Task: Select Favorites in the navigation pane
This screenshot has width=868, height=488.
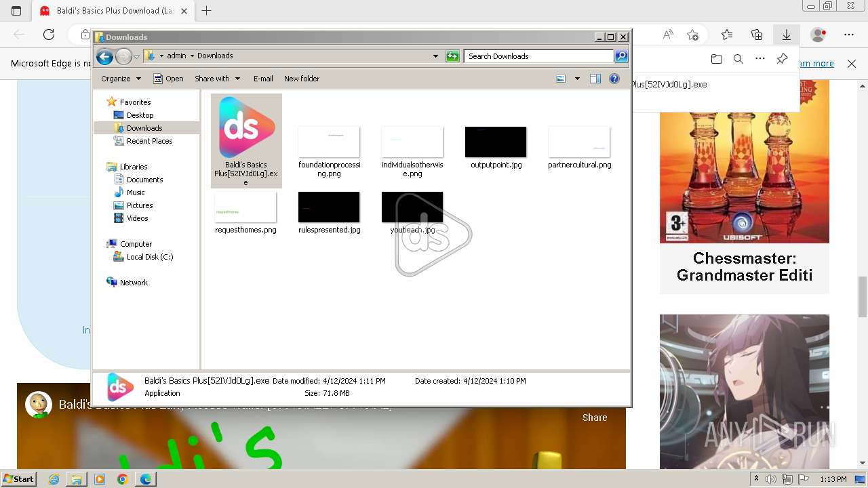Action: pyautogui.click(x=135, y=102)
